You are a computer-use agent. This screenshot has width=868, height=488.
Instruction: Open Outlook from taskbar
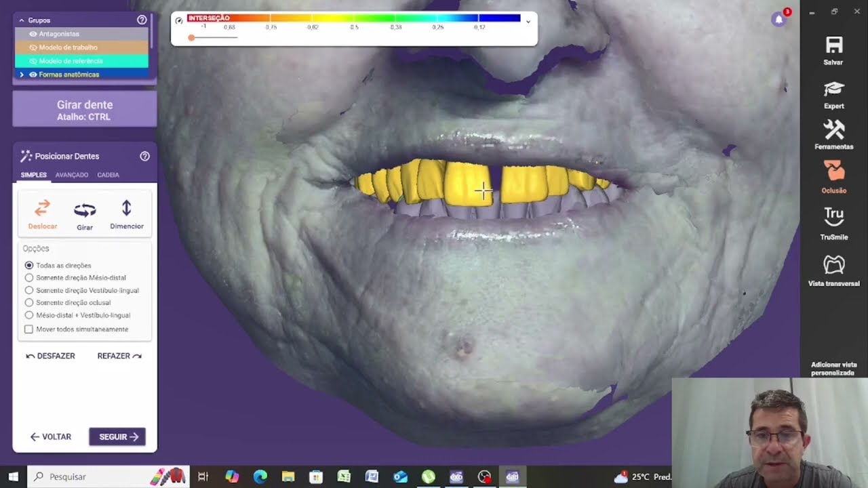point(400,476)
